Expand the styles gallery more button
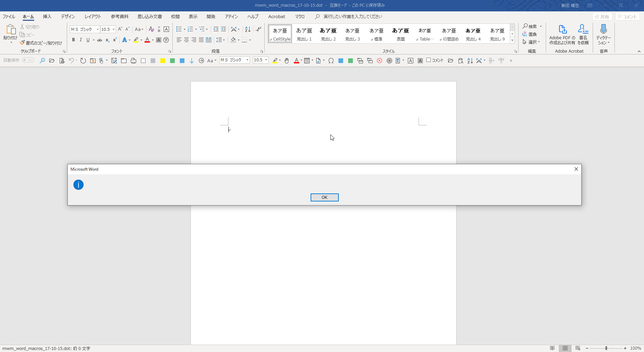The image size is (644, 352). 512,40
